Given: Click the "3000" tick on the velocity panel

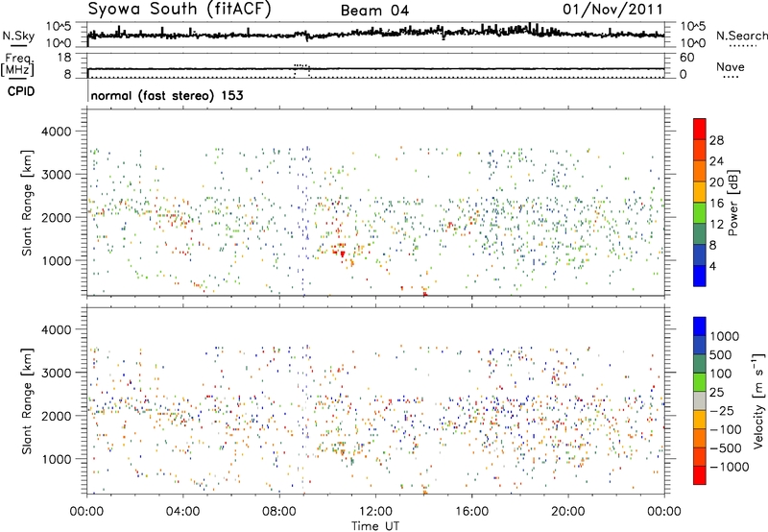Looking at the screenshot, I should (56, 373).
